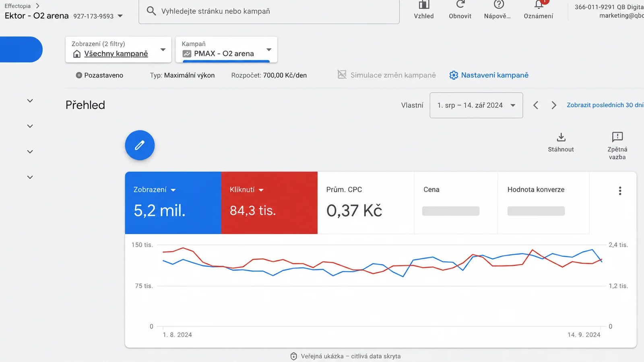Click Veřejná ukázka – citlivá data skryta text
The height and width of the screenshot is (362, 644).
click(351, 356)
